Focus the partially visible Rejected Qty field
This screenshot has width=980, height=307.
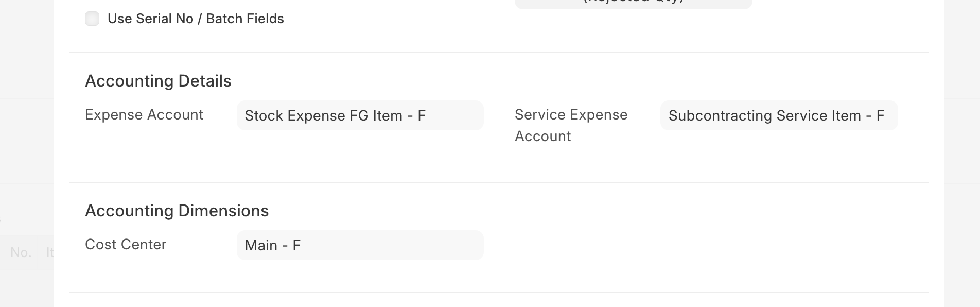[x=633, y=3]
